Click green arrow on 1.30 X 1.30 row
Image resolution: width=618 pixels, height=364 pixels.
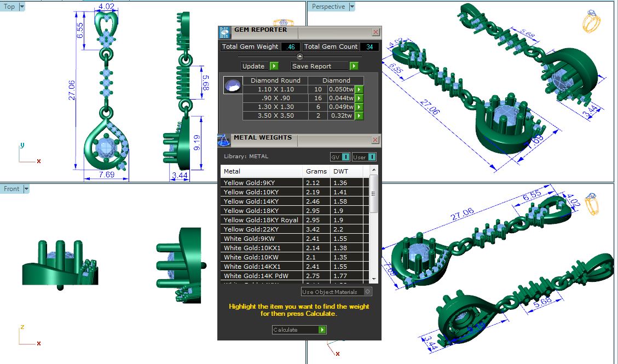(x=359, y=107)
